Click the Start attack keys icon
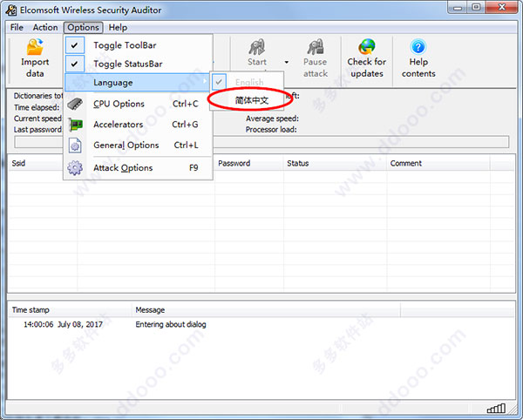Viewport: 523px width, 420px height. [257, 47]
